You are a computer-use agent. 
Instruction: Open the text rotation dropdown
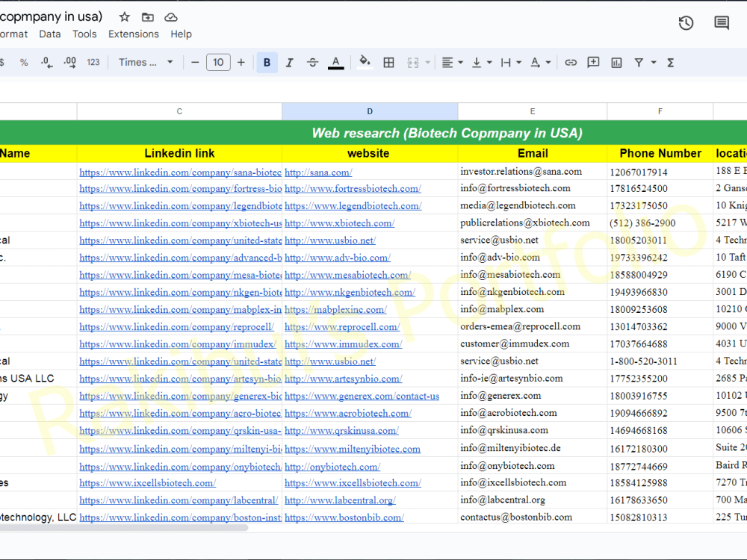click(x=540, y=63)
